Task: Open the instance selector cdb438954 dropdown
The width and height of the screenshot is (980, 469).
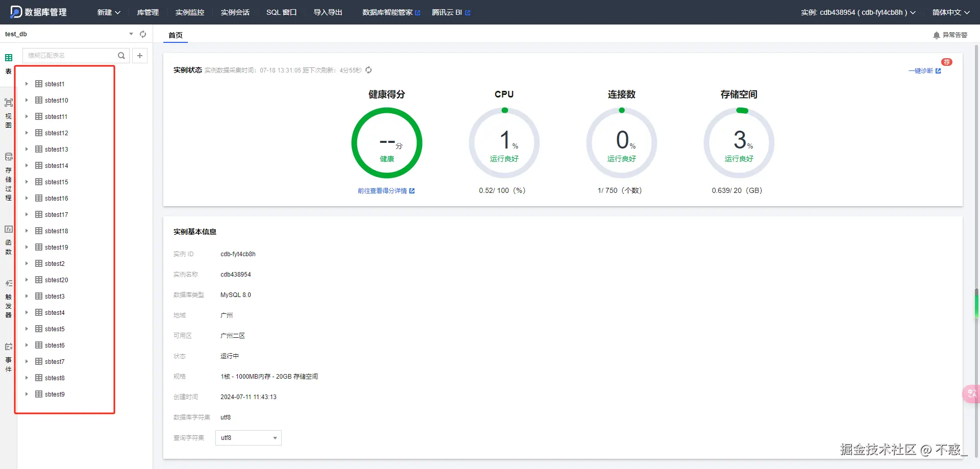Action: [x=858, y=12]
